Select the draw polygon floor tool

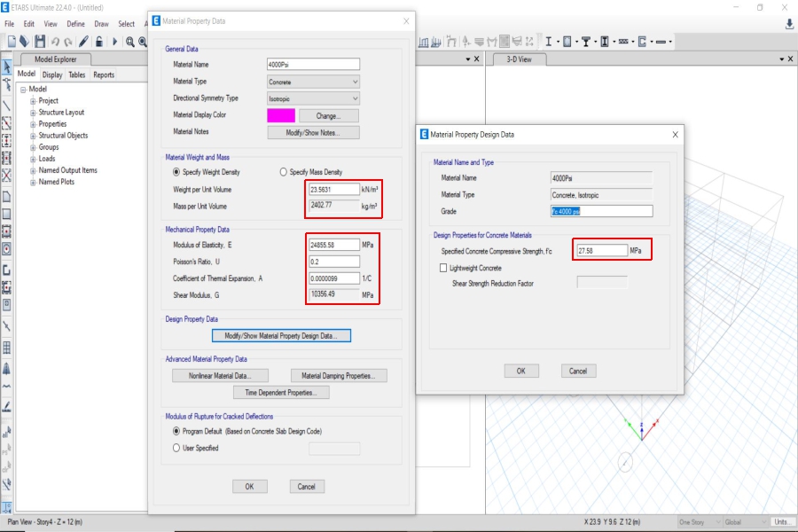(x=6, y=197)
